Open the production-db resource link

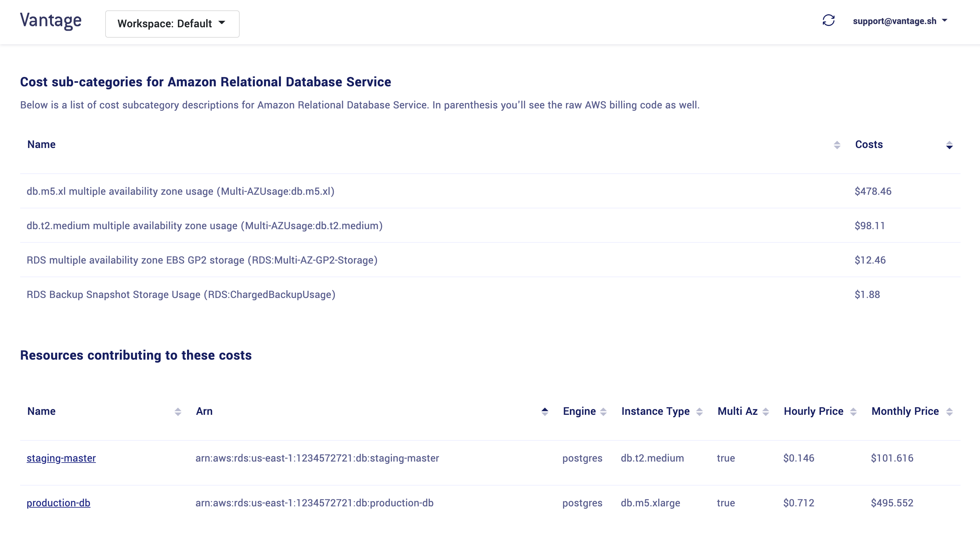[x=58, y=503]
